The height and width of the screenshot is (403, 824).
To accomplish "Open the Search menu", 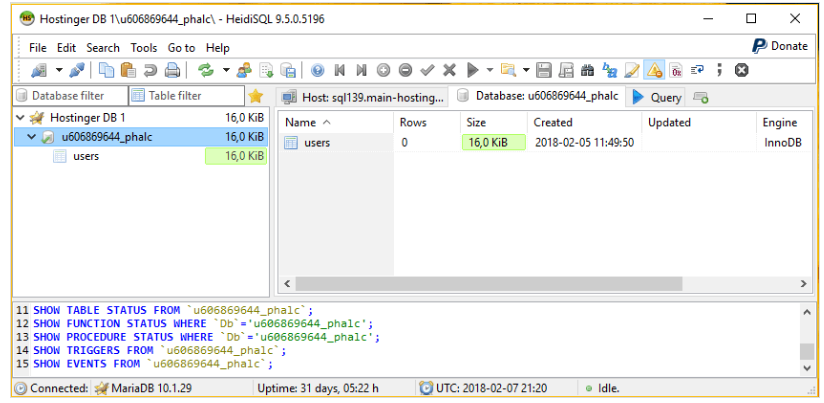I will tap(103, 48).
